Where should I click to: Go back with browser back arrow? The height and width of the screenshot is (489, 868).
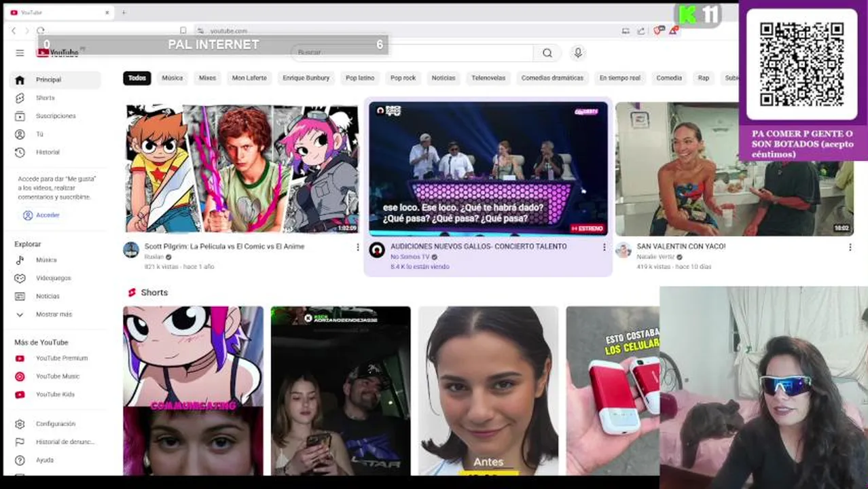point(14,31)
